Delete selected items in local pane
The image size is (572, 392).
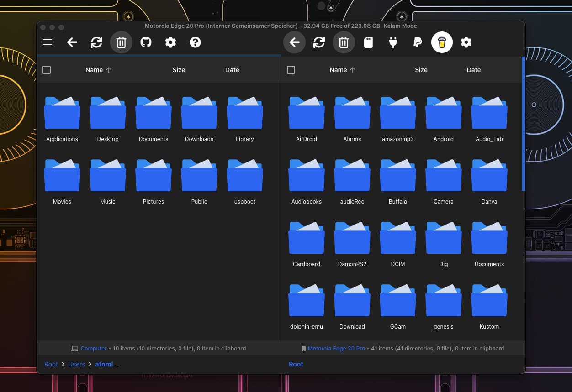pyautogui.click(x=121, y=42)
